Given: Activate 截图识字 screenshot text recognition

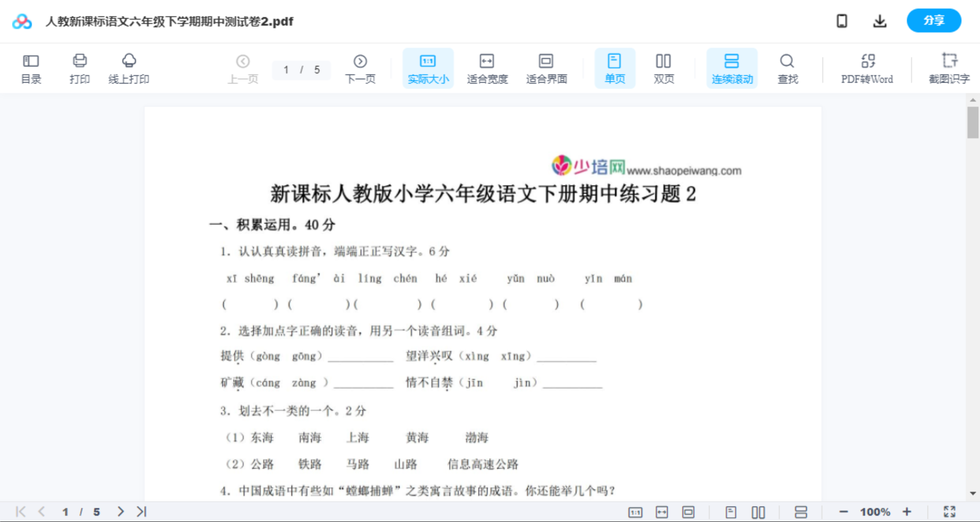Looking at the screenshot, I should point(949,68).
